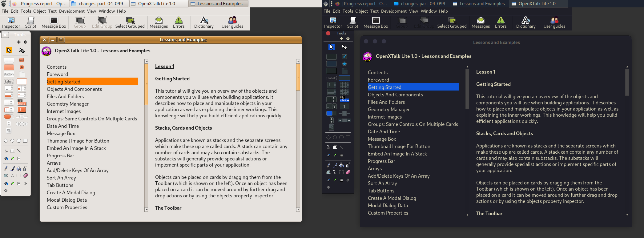The height and width of the screenshot is (238, 644).
Task: Select slider object in light Tools palette
Action: (22, 117)
